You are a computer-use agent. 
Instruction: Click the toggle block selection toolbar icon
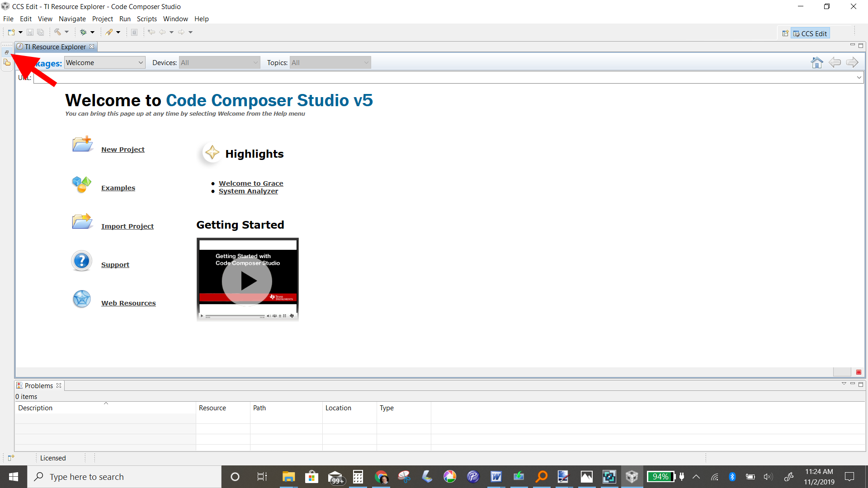[x=134, y=32]
